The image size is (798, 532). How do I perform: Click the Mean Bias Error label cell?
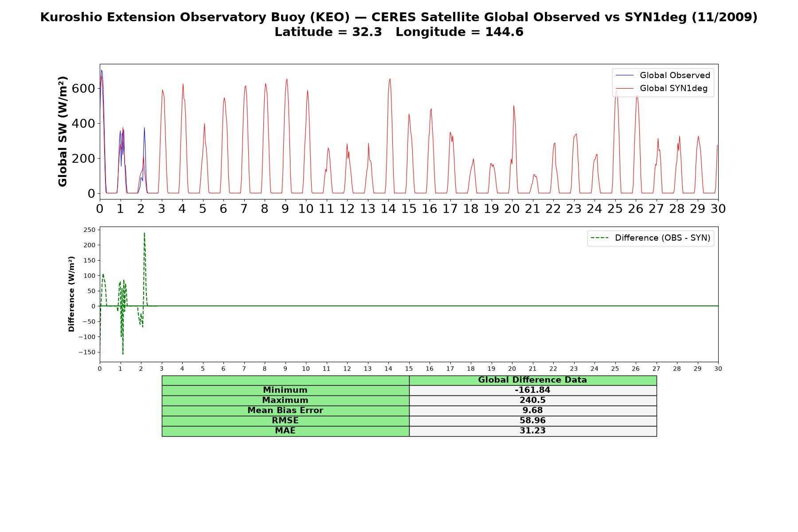(286, 411)
